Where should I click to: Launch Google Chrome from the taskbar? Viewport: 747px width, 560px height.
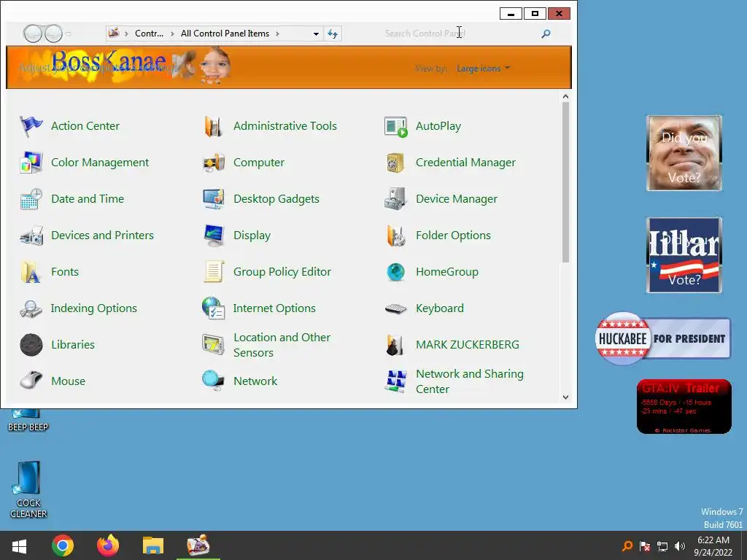pyautogui.click(x=63, y=545)
